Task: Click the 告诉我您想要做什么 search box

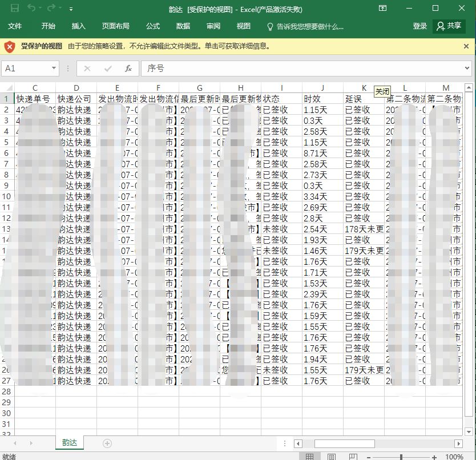Action: point(305,27)
